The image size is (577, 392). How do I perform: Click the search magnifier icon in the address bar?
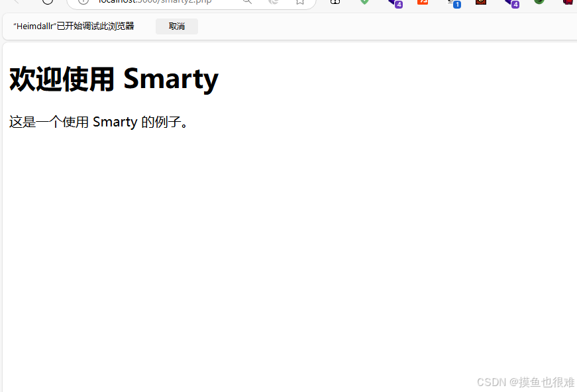tap(246, 2)
